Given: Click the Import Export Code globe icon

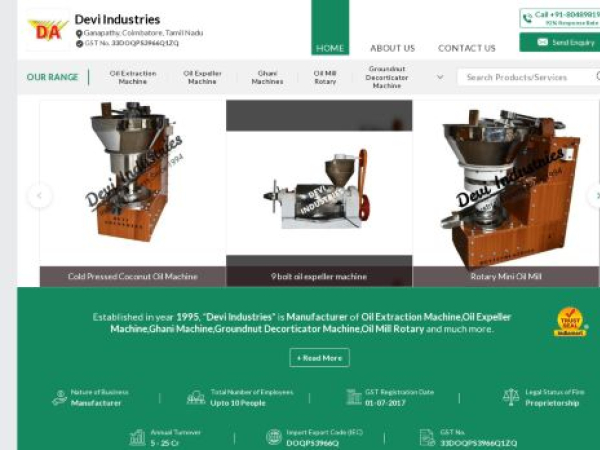Looking at the screenshot, I should click(x=274, y=437).
